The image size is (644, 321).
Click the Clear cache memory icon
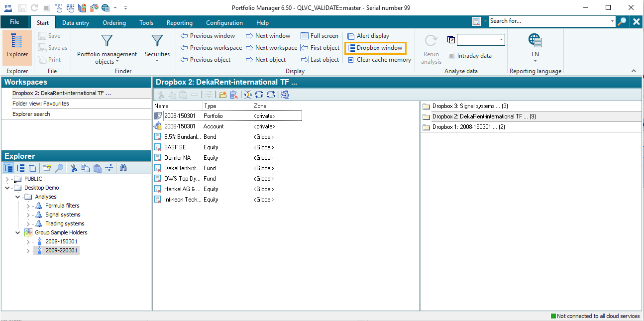click(x=351, y=60)
